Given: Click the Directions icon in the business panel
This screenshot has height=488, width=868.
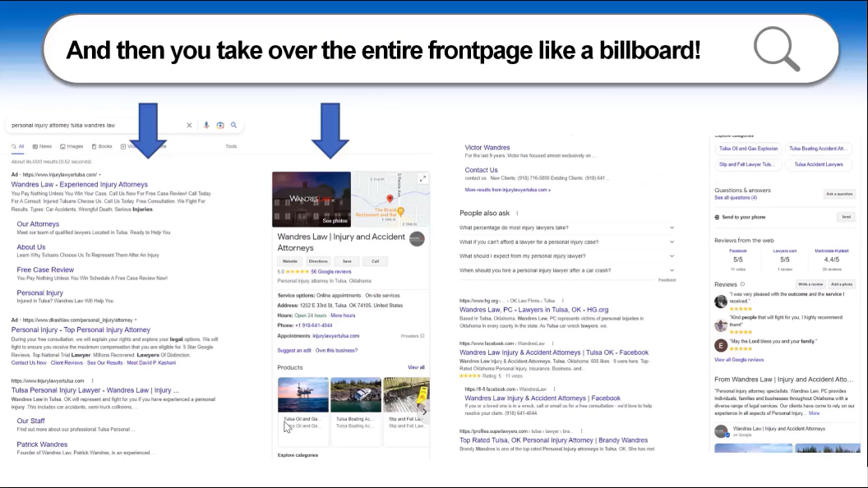Looking at the screenshot, I should pos(318,261).
